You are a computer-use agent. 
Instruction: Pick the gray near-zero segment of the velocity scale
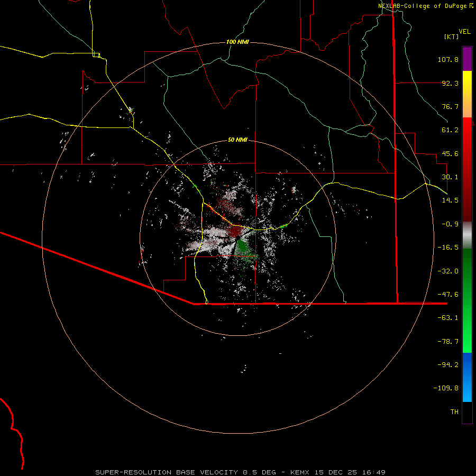tap(467, 235)
